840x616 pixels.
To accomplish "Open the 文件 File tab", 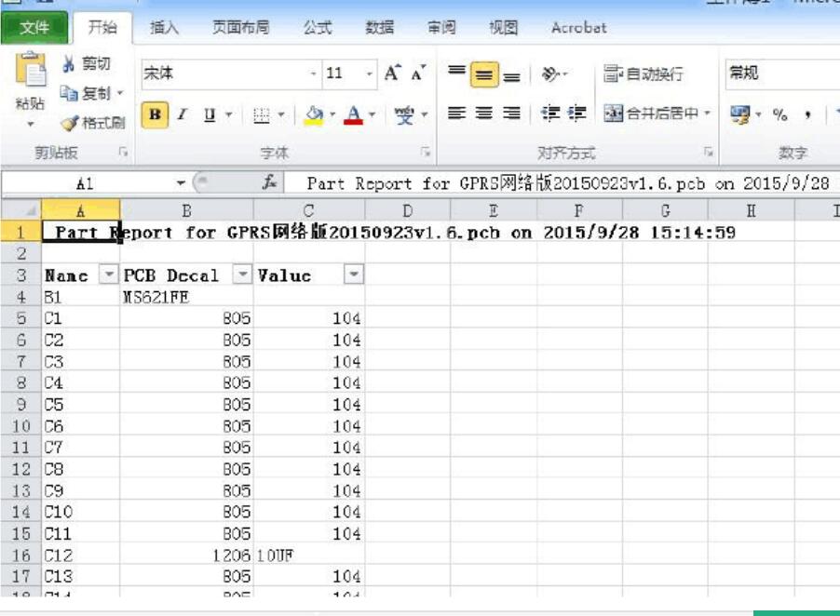I will (34, 27).
